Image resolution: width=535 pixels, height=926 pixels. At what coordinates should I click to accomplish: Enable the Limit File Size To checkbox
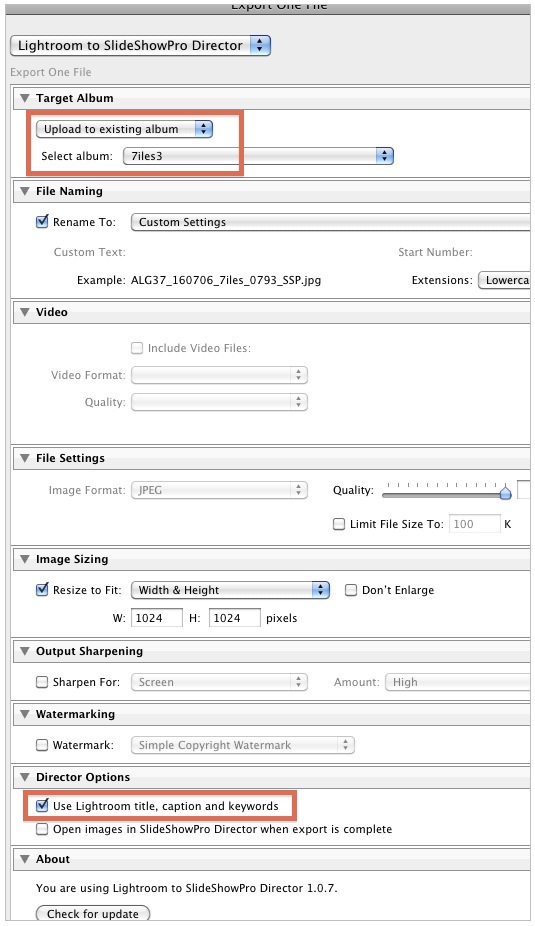pyautogui.click(x=339, y=524)
